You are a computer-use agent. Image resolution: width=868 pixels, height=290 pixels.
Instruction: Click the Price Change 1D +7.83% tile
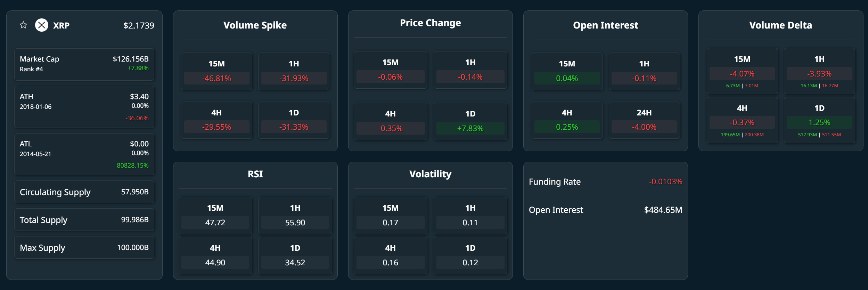tap(470, 121)
